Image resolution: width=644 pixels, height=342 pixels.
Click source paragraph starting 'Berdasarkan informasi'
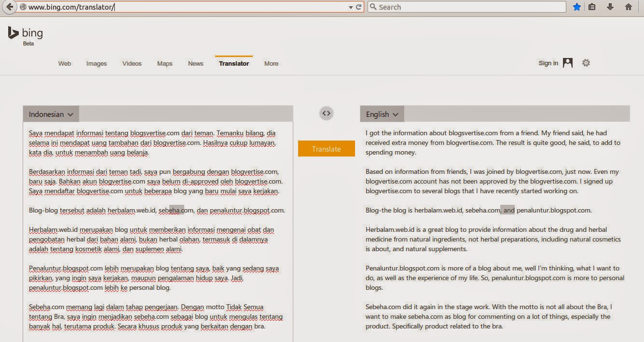(x=155, y=181)
